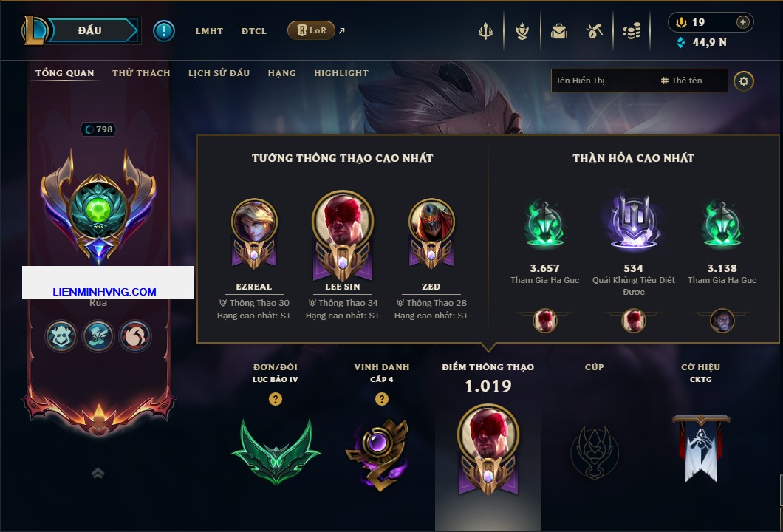Open the Loot backpack icon
Viewport: 783px width, 532px height.
[559, 32]
